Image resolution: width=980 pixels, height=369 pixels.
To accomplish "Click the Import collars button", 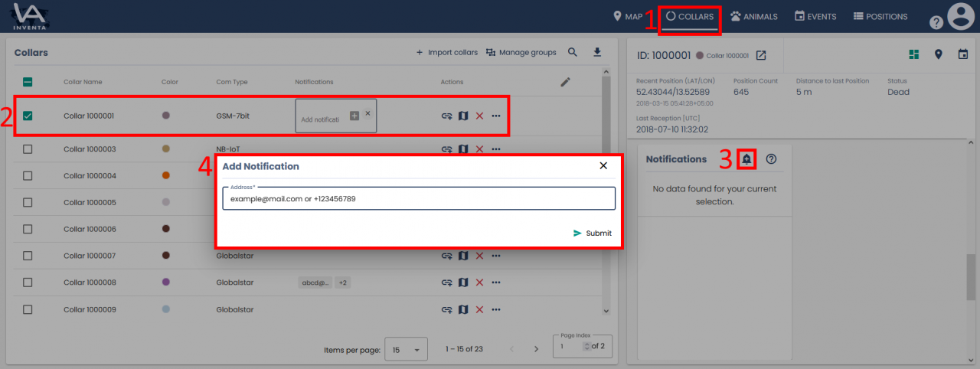I will click(446, 53).
